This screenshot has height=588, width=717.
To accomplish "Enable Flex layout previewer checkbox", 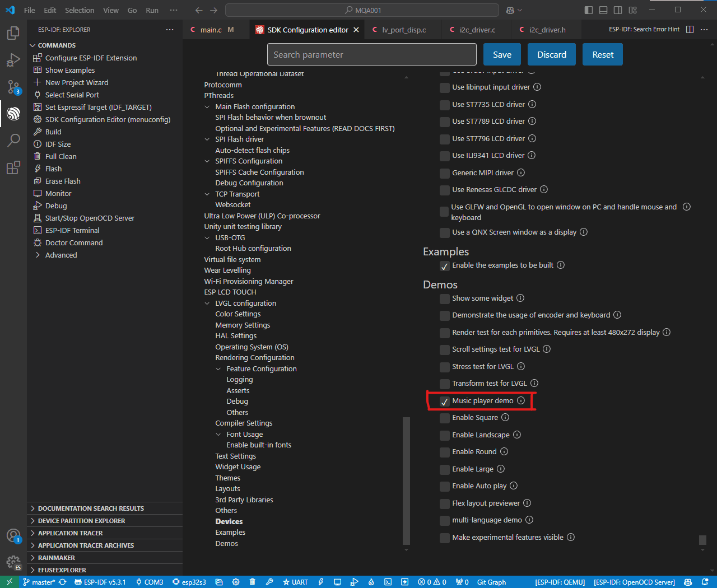I will coord(445,503).
